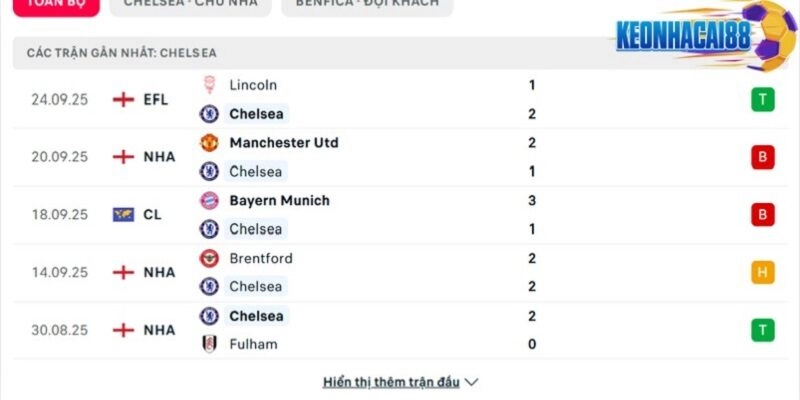Click the Manchester Utd crest icon
Screen dimensions: 800x400
209,143
